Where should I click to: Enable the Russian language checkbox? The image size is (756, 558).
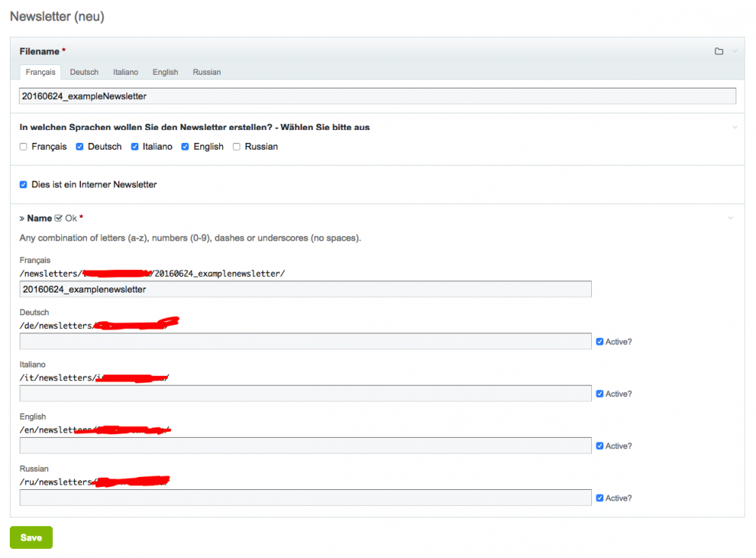tap(237, 147)
